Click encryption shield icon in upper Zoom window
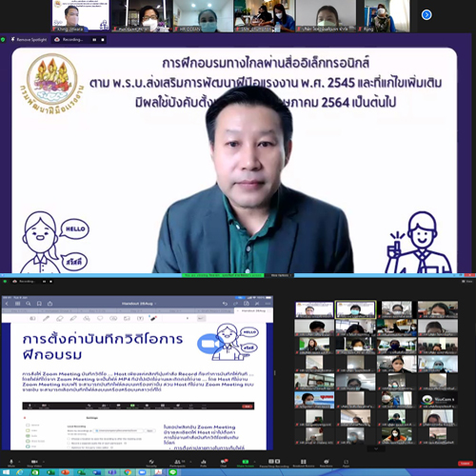 (3, 40)
